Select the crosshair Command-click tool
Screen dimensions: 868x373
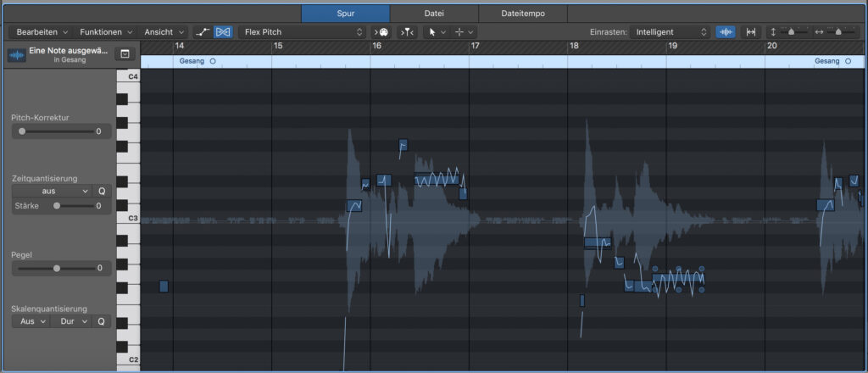click(459, 32)
